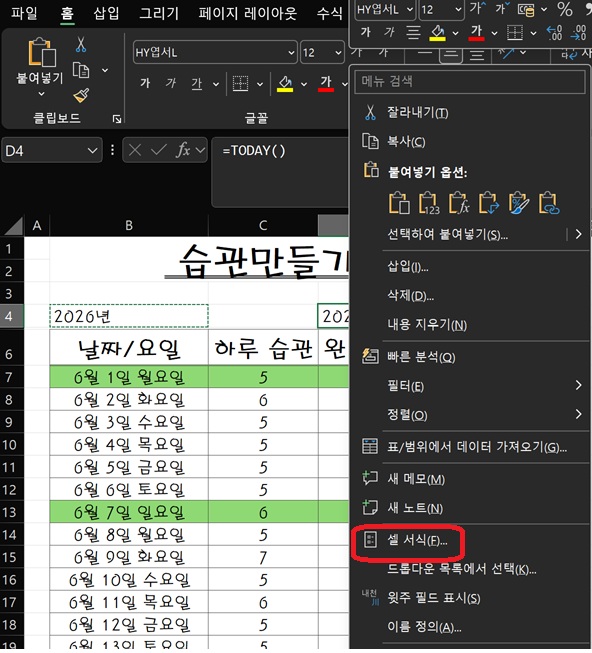Image resolution: width=592 pixels, height=653 pixels.
Task: Choose 내용 지우기 from context menu
Action: [427, 324]
